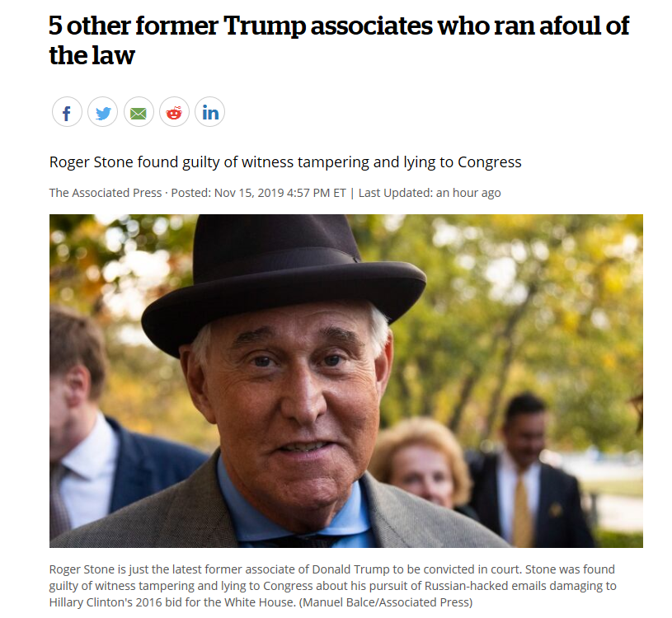Click the Roger Stone found guilty subheadline

tap(285, 162)
